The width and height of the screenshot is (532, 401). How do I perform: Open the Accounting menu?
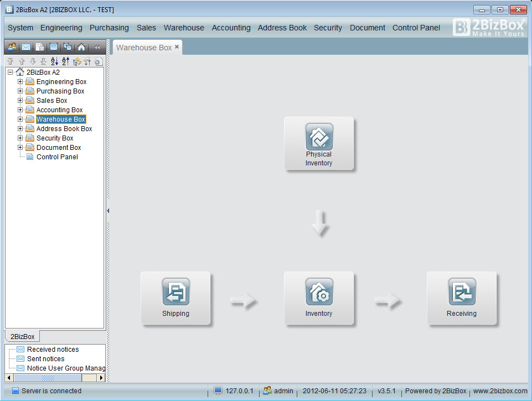(231, 28)
